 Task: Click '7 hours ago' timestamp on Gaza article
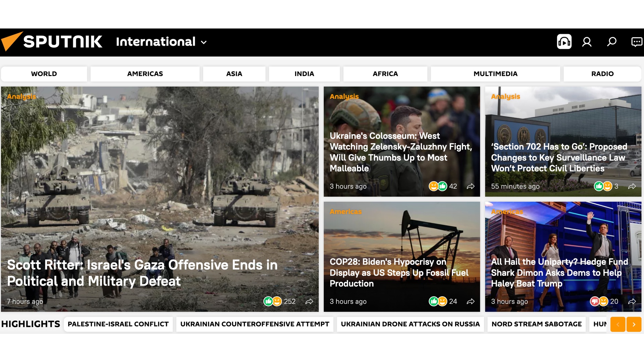pos(25,301)
